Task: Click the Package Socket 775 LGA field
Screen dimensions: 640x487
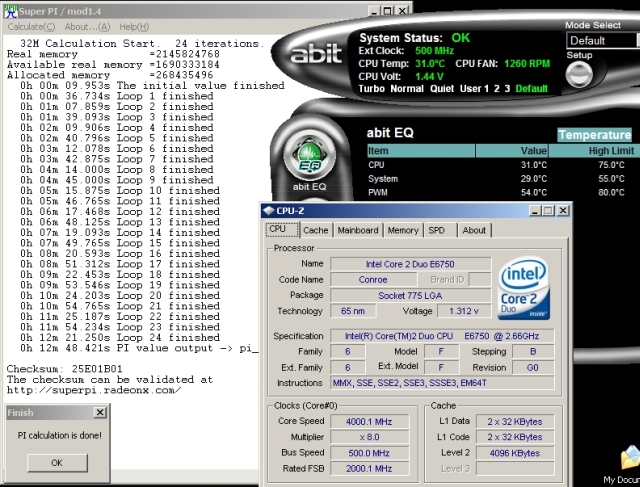Action: click(x=410, y=296)
